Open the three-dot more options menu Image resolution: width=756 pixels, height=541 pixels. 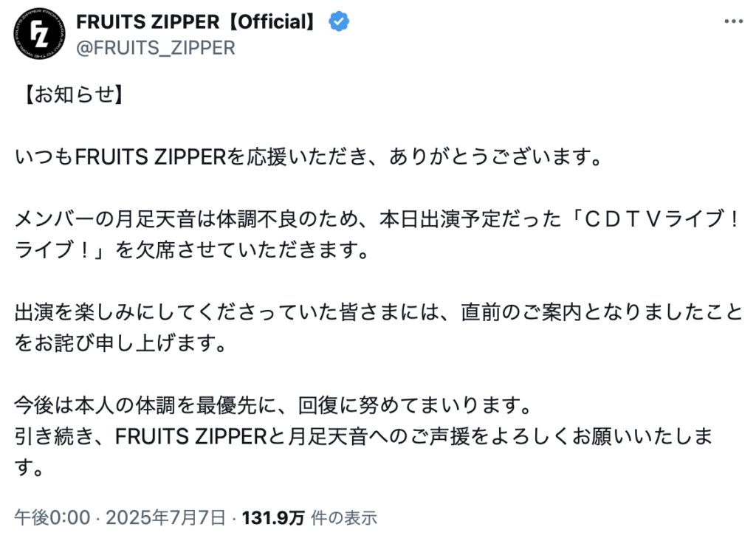point(733,21)
